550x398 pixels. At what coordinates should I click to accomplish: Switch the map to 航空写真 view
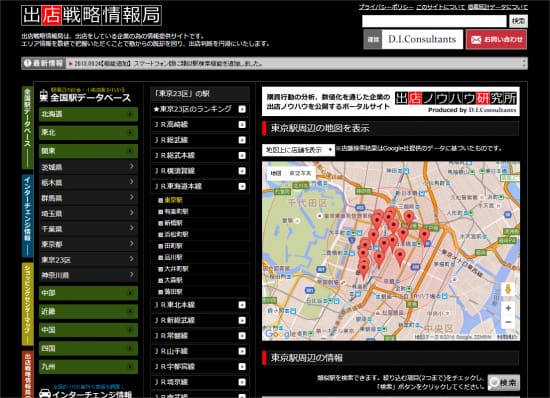tap(300, 174)
